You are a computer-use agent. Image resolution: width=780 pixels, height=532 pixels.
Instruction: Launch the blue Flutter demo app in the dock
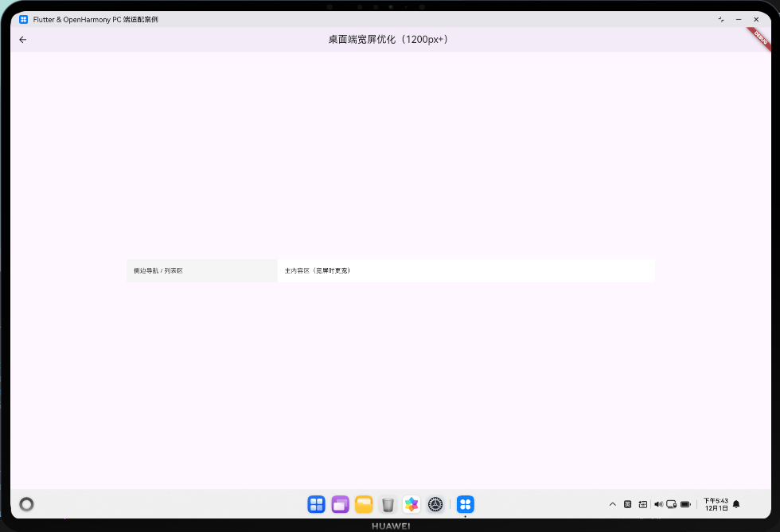[466, 504]
